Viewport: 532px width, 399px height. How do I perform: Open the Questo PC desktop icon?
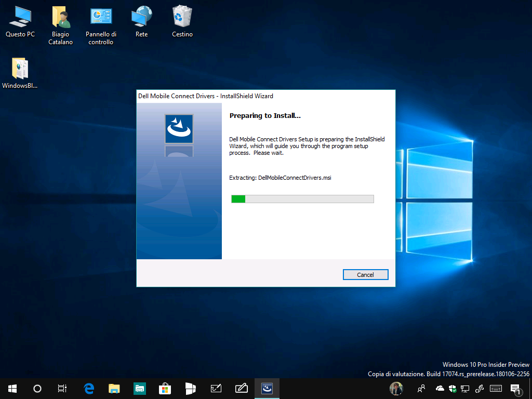point(20,21)
